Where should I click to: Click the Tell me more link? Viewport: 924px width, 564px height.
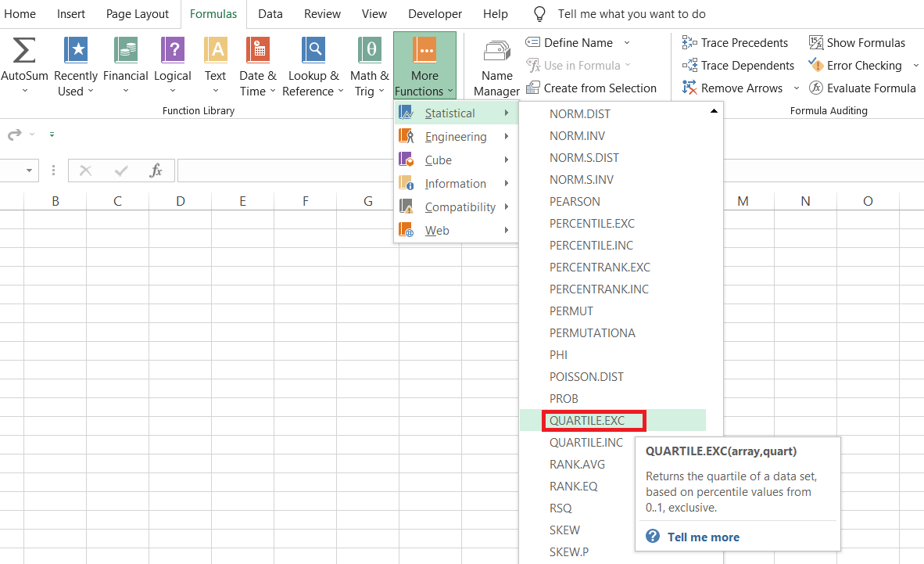click(703, 537)
